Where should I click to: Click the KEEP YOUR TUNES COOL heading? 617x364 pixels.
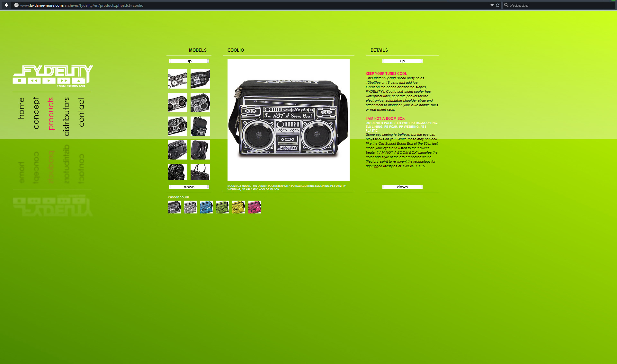[x=386, y=74]
